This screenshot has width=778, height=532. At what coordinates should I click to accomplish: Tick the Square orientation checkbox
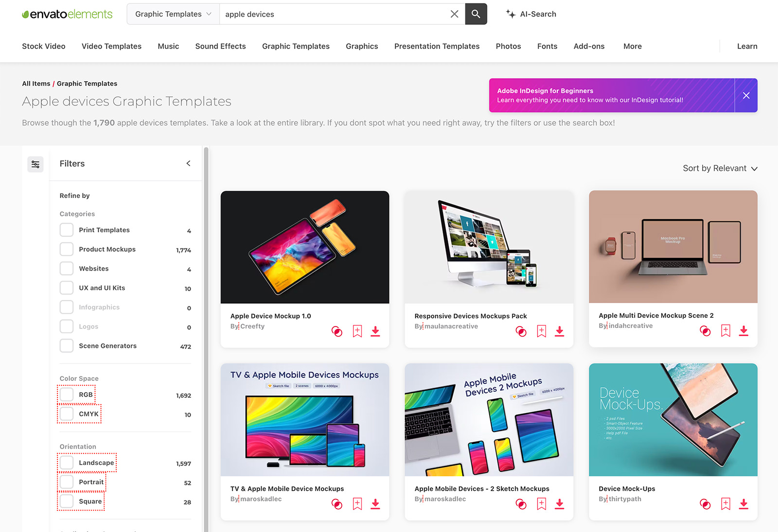point(67,501)
